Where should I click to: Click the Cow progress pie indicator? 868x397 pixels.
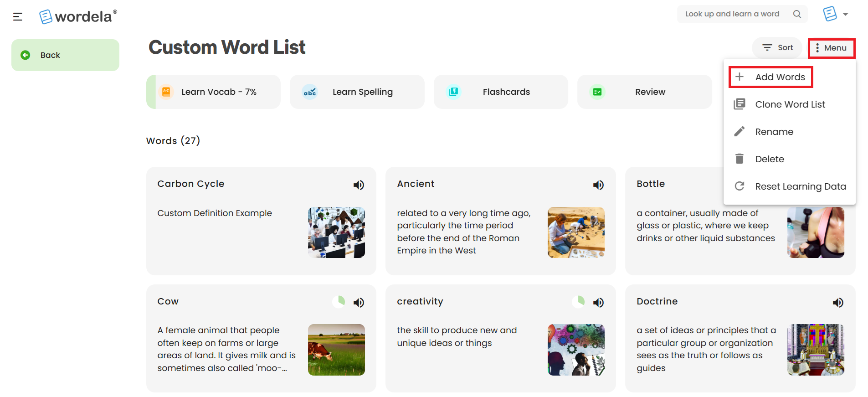339,302
